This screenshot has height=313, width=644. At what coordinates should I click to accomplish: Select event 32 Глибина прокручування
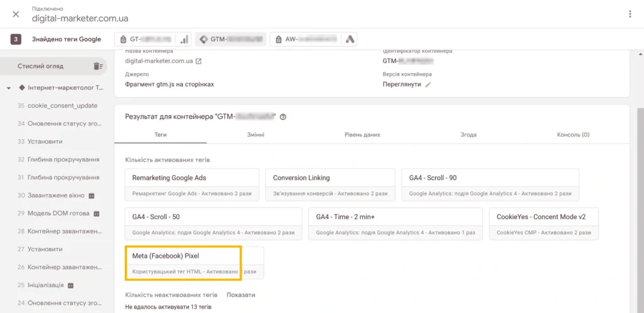click(58, 159)
